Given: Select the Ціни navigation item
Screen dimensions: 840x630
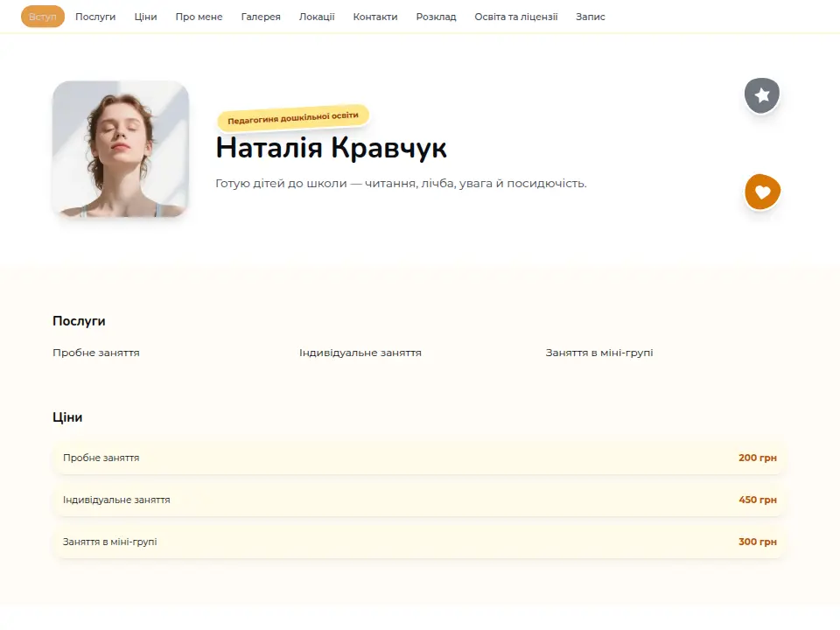Looking at the screenshot, I should tap(145, 17).
